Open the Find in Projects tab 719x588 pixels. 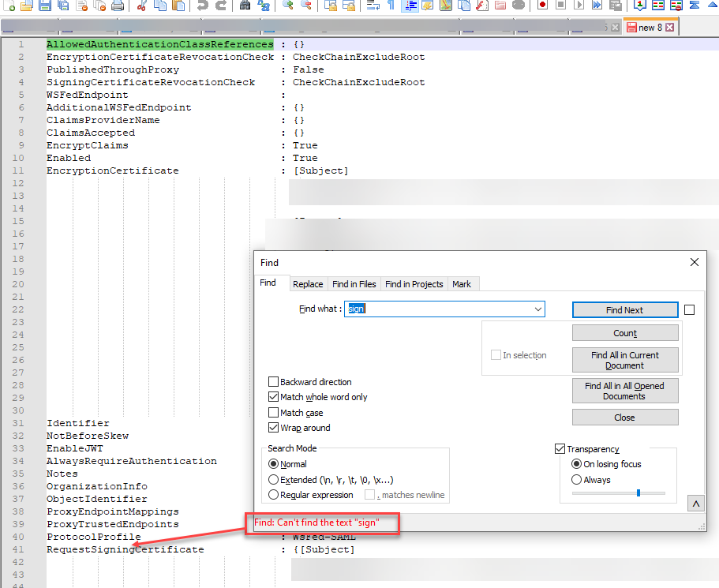[x=414, y=284]
